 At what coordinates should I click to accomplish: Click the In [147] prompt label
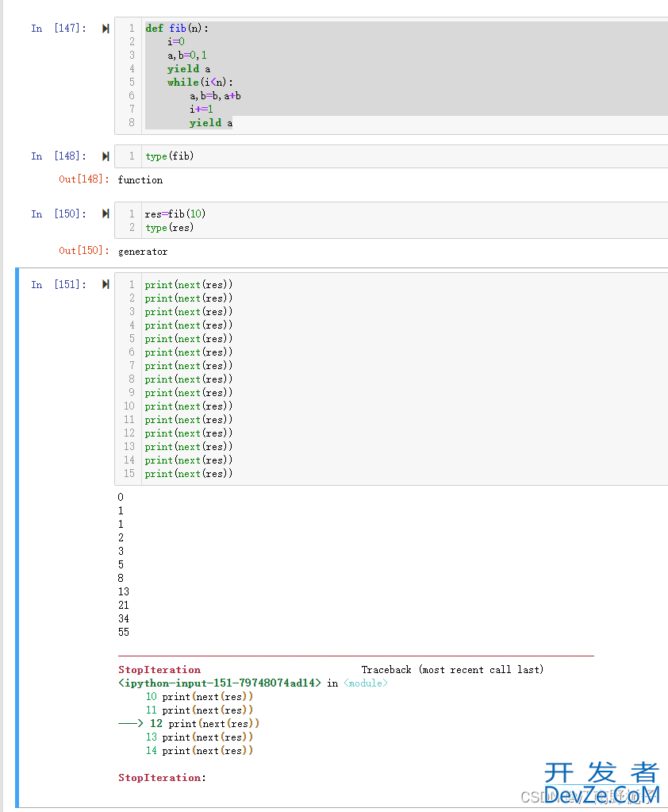pos(59,29)
